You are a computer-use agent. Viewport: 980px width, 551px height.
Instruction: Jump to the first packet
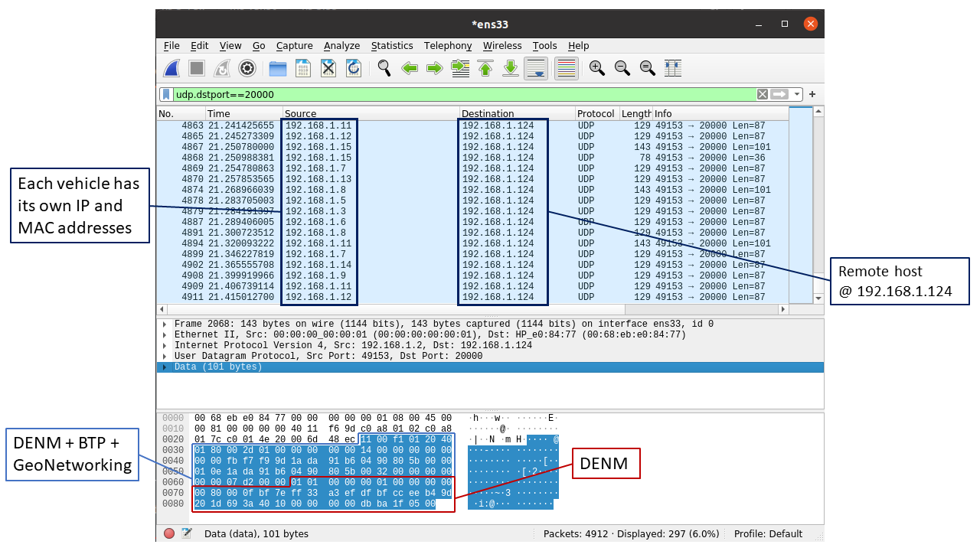click(485, 68)
